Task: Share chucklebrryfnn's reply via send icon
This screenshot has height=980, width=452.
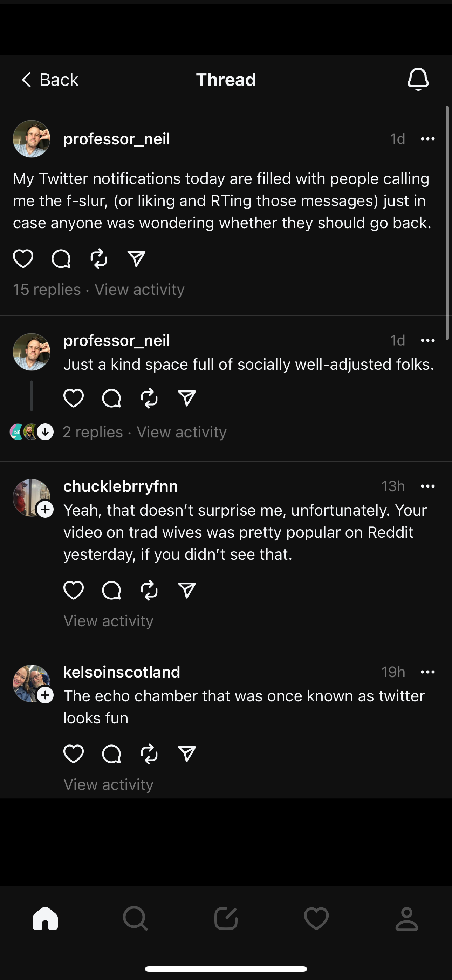Action: tap(187, 590)
